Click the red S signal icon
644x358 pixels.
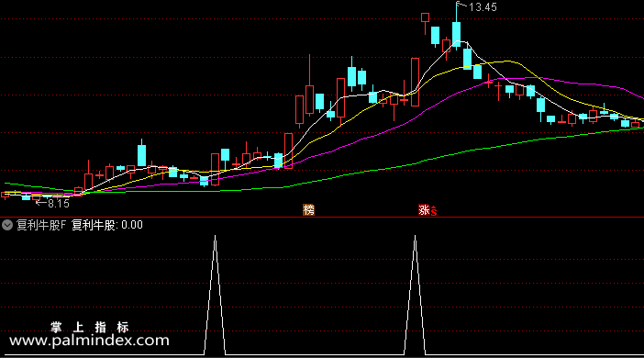point(434,211)
